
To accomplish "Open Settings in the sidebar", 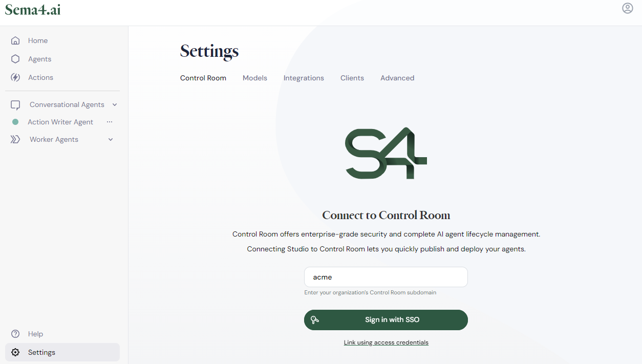I will pyautogui.click(x=62, y=352).
